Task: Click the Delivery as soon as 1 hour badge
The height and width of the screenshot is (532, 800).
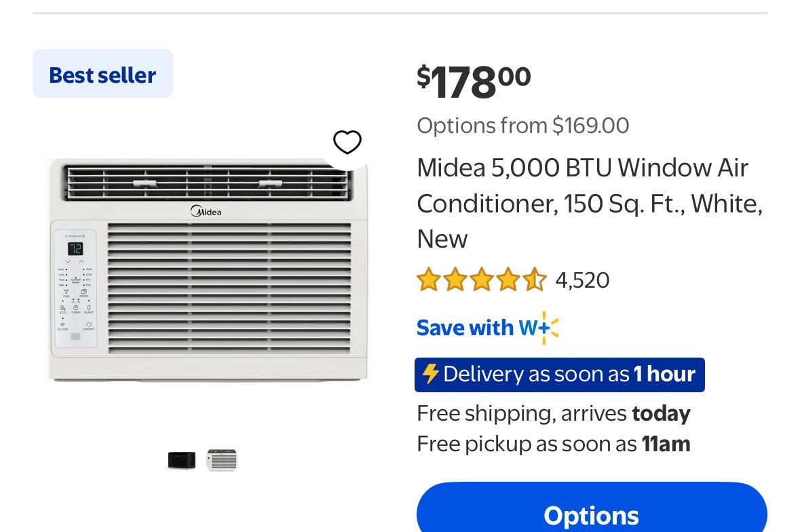Action: (x=559, y=375)
